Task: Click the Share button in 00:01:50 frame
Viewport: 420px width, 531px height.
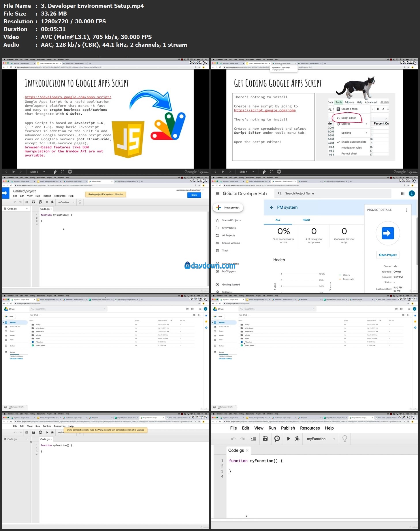Action: point(194,195)
